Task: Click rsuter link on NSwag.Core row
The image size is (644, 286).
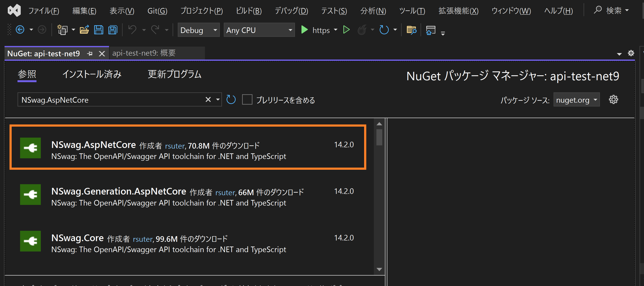Action: click(143, 239)
